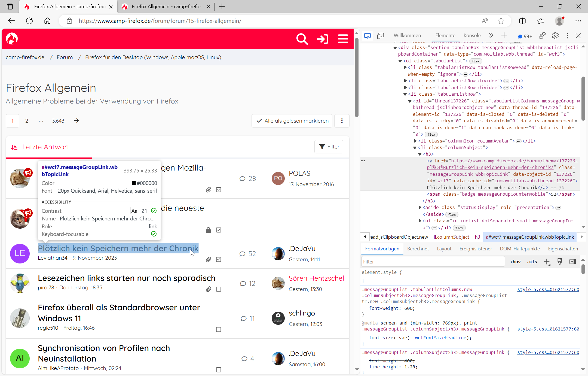Add page to favorites star icon
The image size is (588, 376).
click(x=501, y=21)
